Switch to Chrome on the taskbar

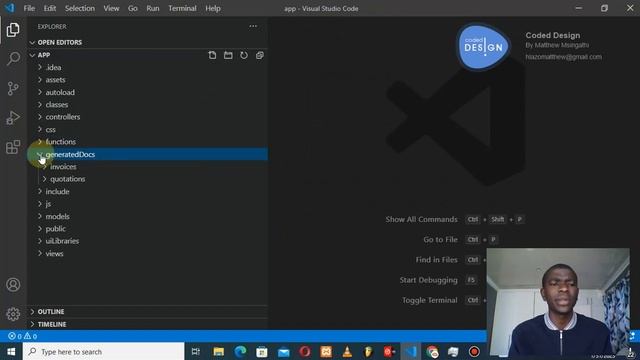click(432, 351)
